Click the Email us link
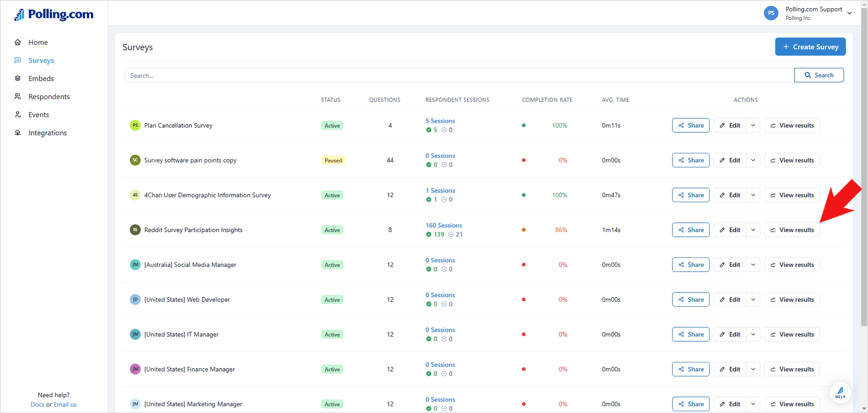 point(65,405)
